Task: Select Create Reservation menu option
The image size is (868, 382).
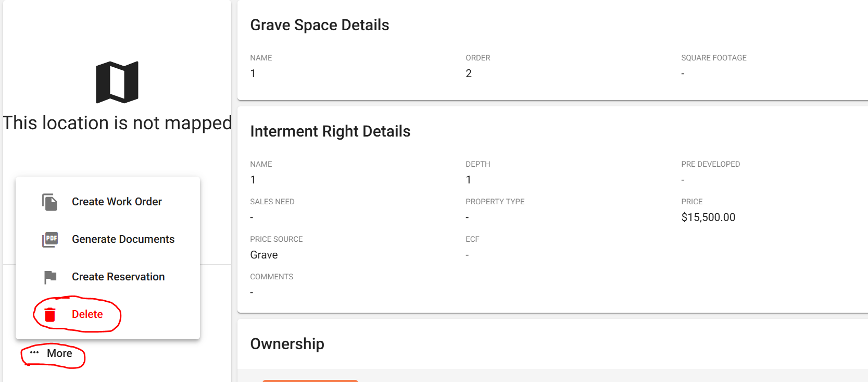Action: coord(108,277)
